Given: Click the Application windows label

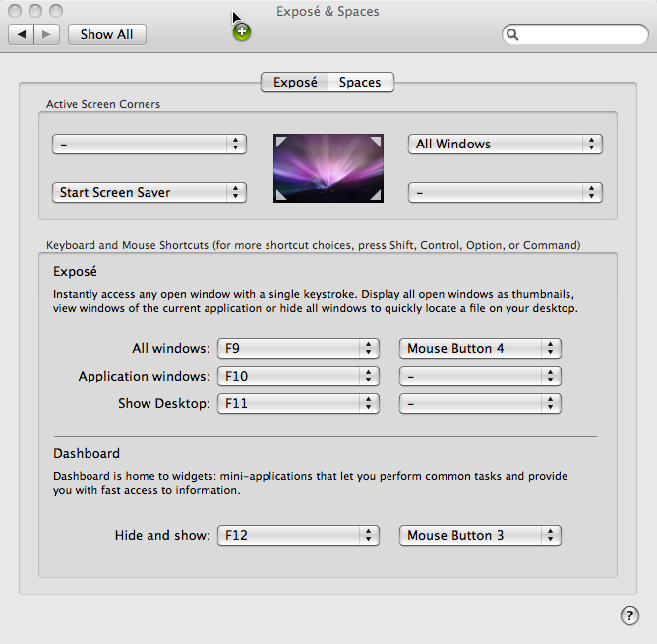Looking at the screenshot, I should click(144, 377).
